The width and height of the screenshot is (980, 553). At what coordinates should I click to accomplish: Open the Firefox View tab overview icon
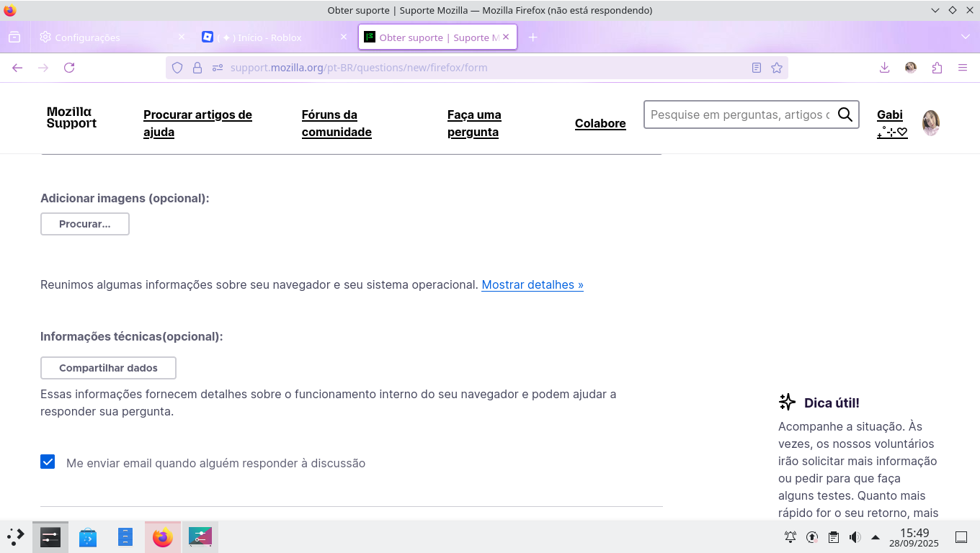(14, 37)
